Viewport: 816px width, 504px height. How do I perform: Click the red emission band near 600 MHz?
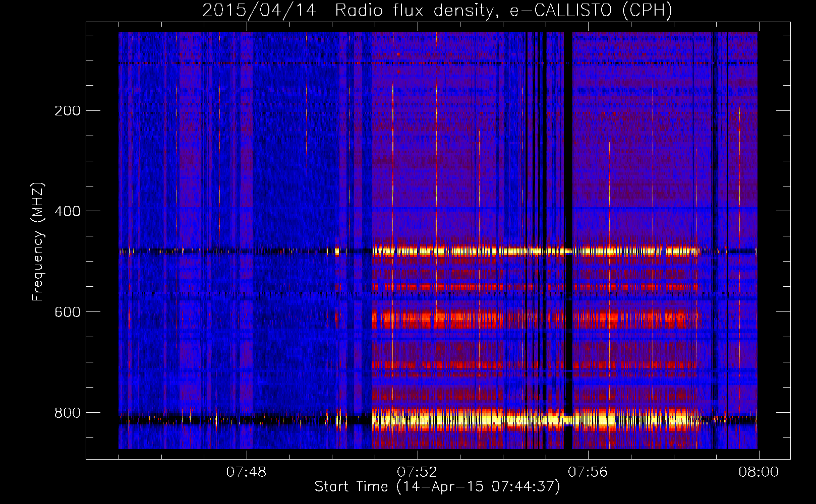coord(536,319)
